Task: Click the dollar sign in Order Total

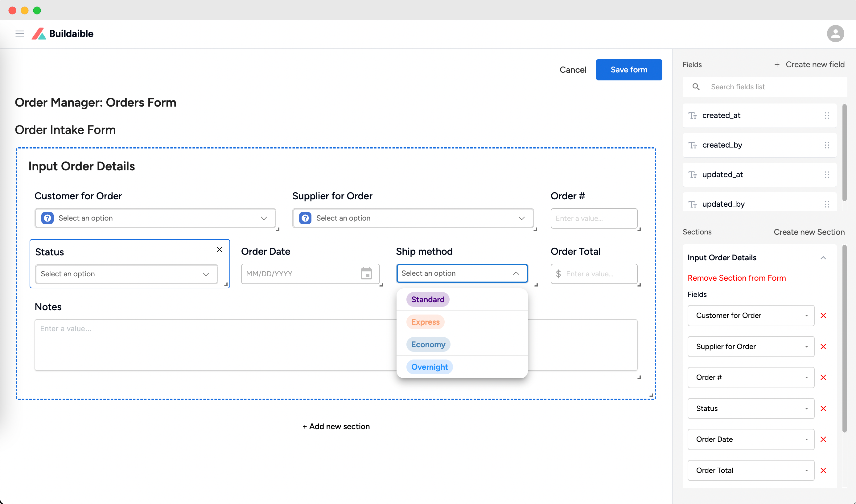Action: click(x=558, y=274)
